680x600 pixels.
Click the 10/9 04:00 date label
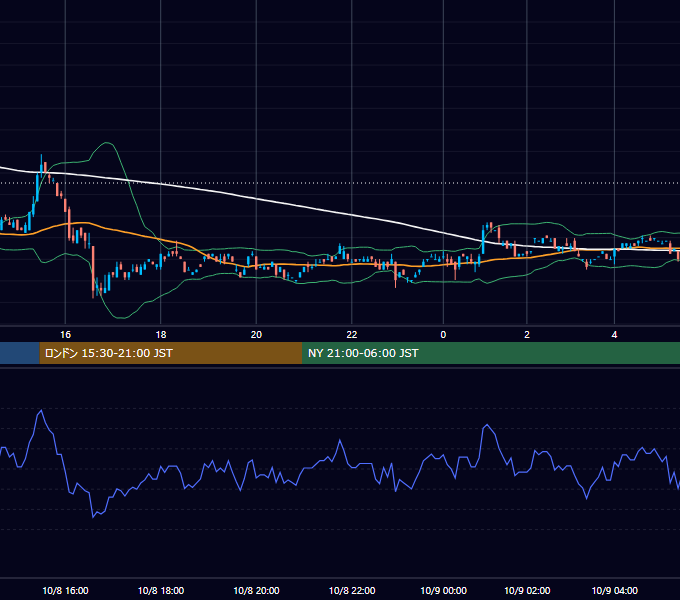(x=615, y=590)
